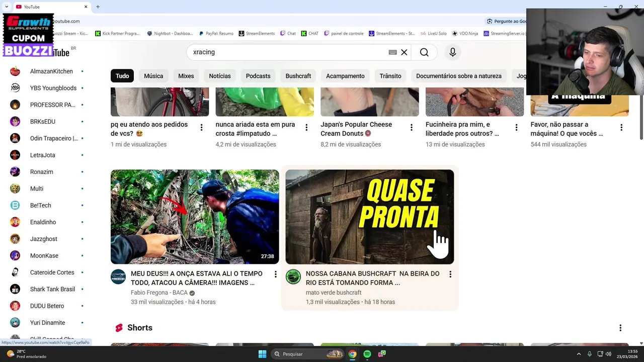The image size is (644, 362).
Task: Open the three-dot menu for the Shorts section
Action: pos(620,328)
